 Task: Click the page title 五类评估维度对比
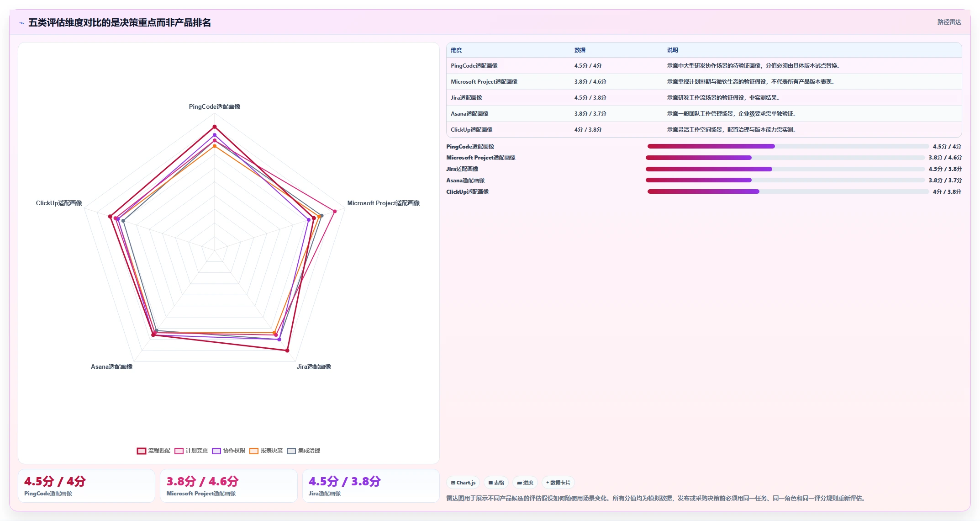point(120,22)
